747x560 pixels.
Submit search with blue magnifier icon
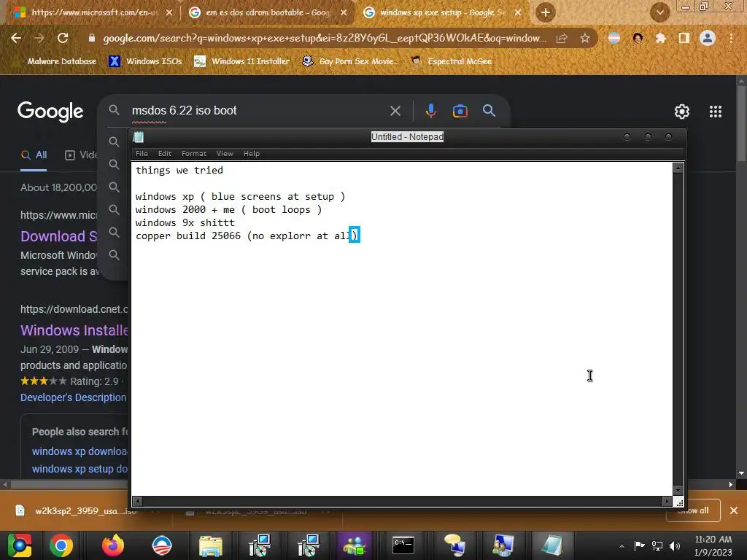click(489, 111)
